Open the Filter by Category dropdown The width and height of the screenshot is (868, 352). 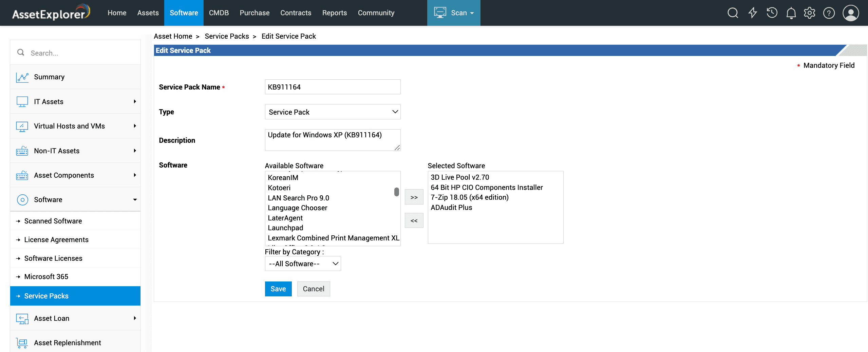click(302, 263)
